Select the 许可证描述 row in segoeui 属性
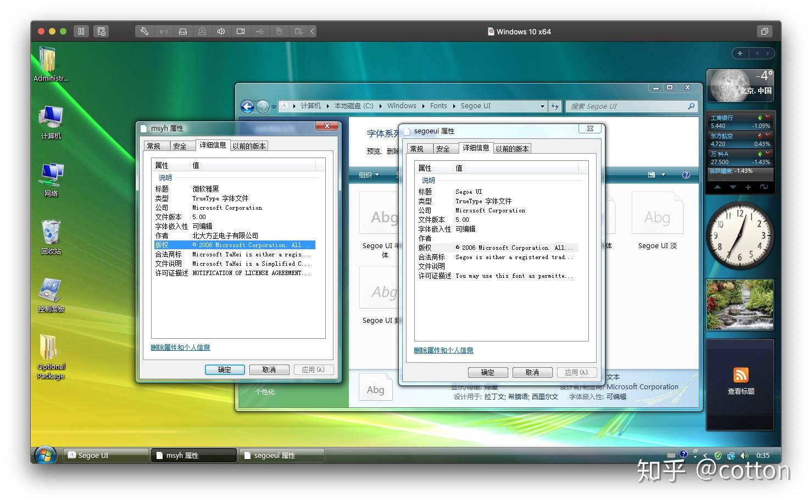The width and height of the screenshot is (812, 504). pos(498,276)
